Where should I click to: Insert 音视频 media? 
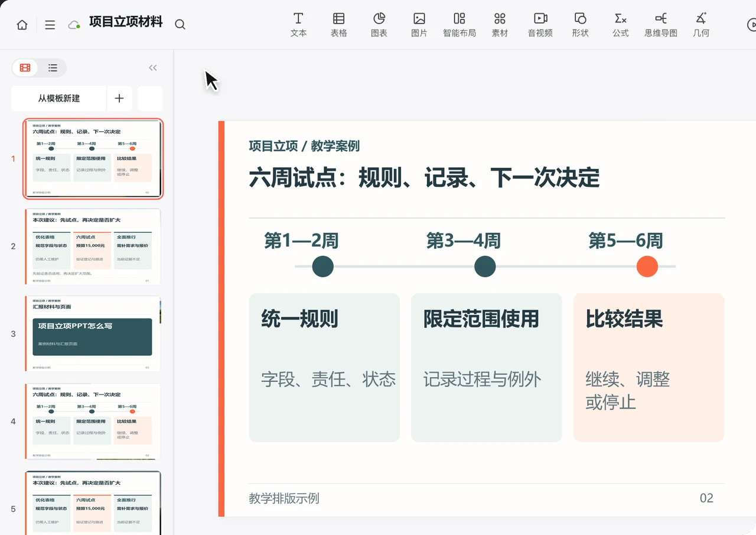click(x=540, y=25)
